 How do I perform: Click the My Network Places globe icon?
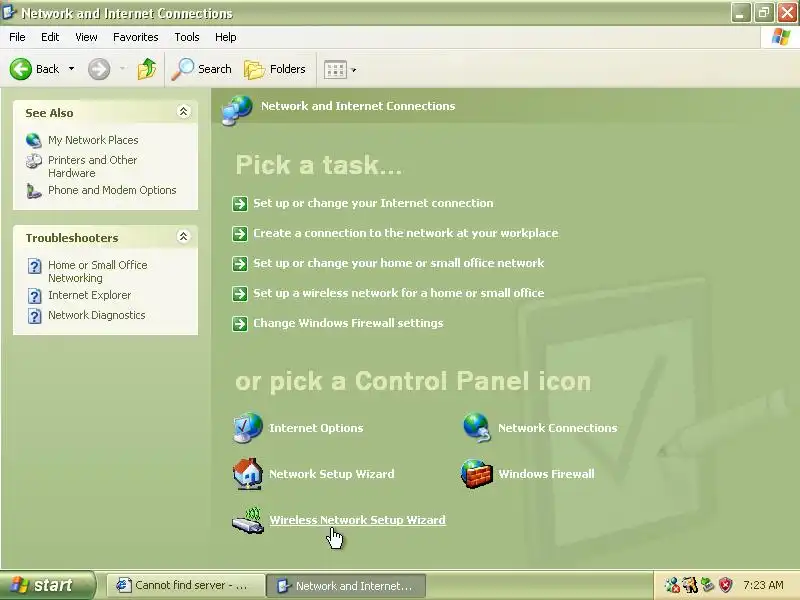click(34, 140)
